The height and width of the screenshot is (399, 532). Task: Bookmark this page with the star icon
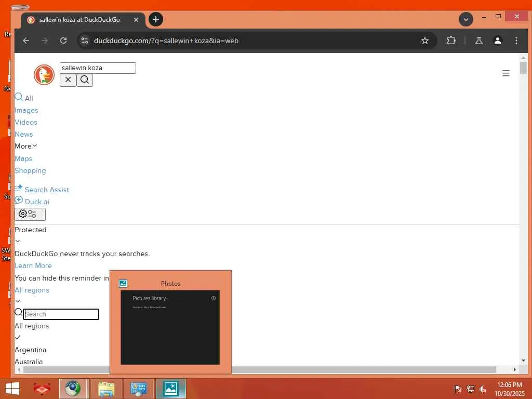coord(424,41)
